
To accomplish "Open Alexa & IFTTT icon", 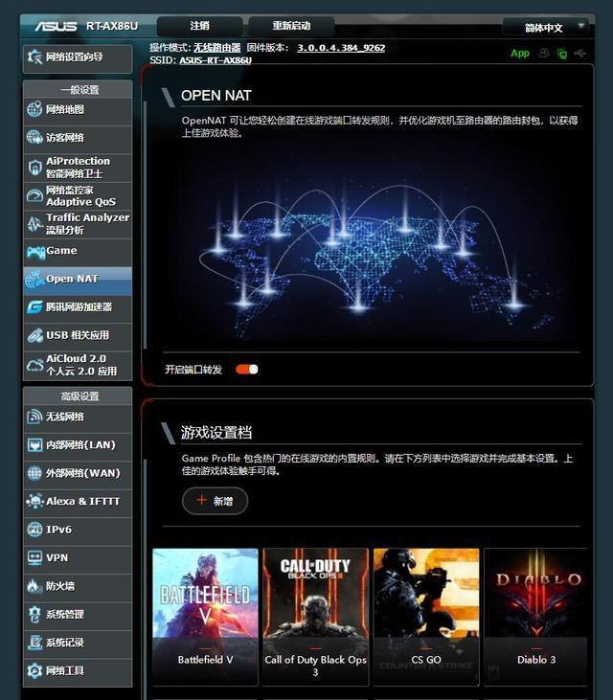I will (x=34, y=502).
